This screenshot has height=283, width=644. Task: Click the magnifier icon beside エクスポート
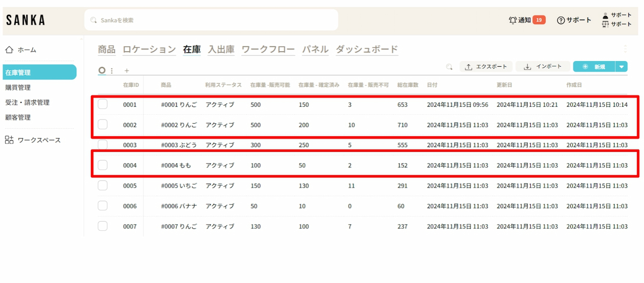tap(449, 67)
